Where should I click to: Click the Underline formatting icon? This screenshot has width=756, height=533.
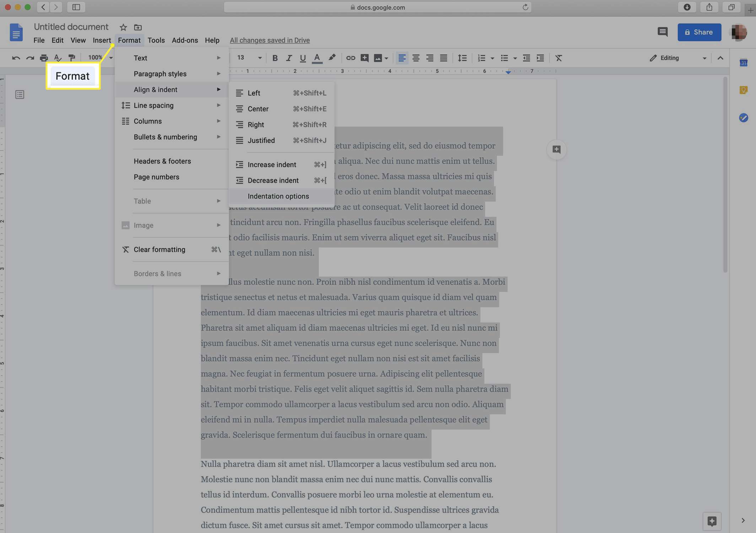302,58
